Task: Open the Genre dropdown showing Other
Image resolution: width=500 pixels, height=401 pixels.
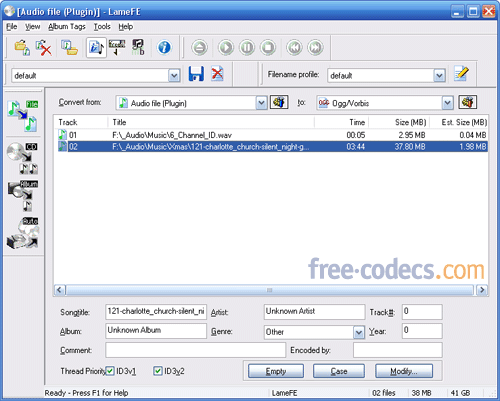Action: [x=359, y=332]
